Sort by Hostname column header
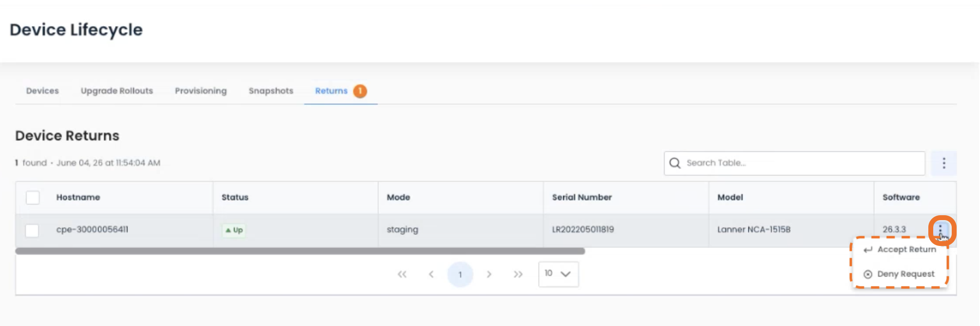 point(78,197)
